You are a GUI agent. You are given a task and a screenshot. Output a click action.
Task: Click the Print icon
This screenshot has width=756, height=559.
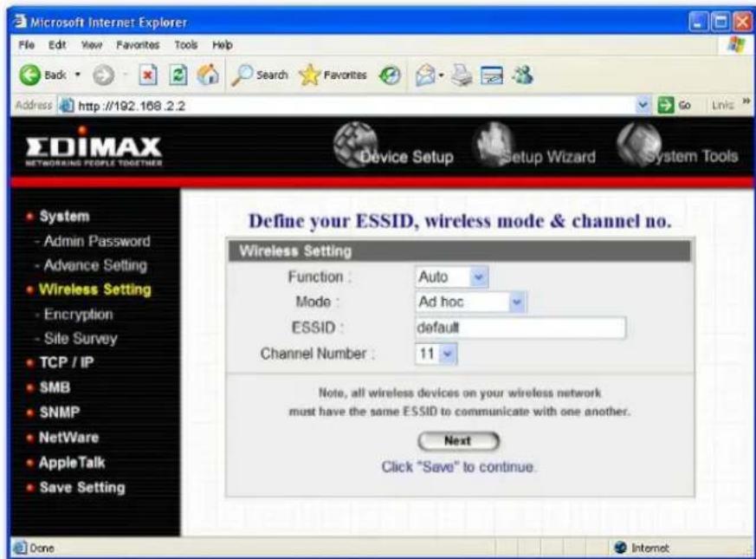(x=462, y=75)
